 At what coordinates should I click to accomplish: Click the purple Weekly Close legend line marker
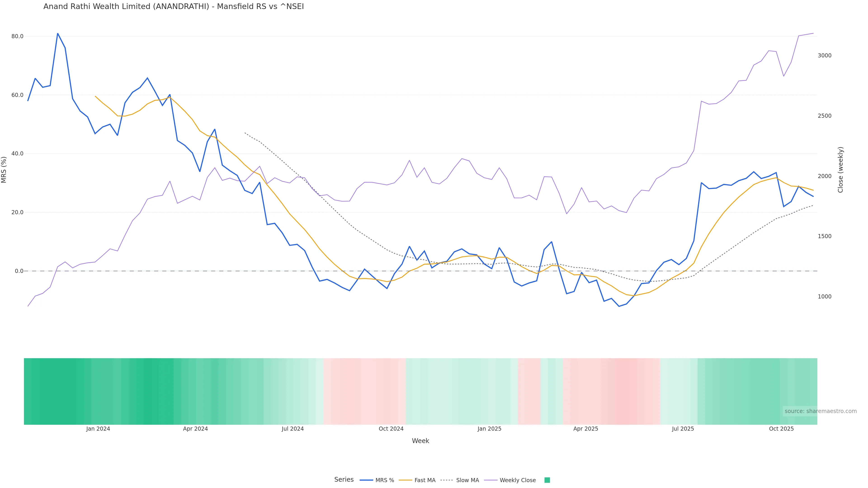(490, 480)
